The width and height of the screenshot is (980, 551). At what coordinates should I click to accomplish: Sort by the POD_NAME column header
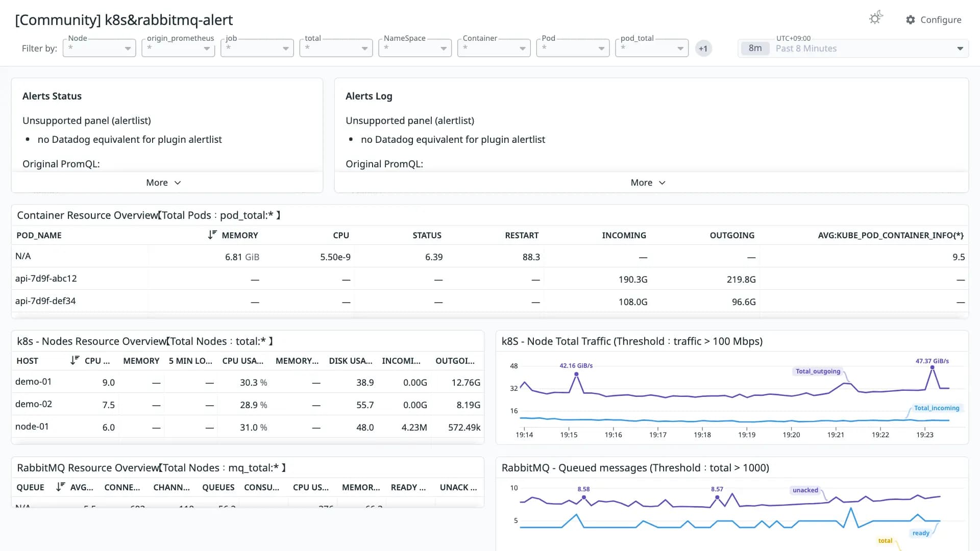(x=39, y=235)
